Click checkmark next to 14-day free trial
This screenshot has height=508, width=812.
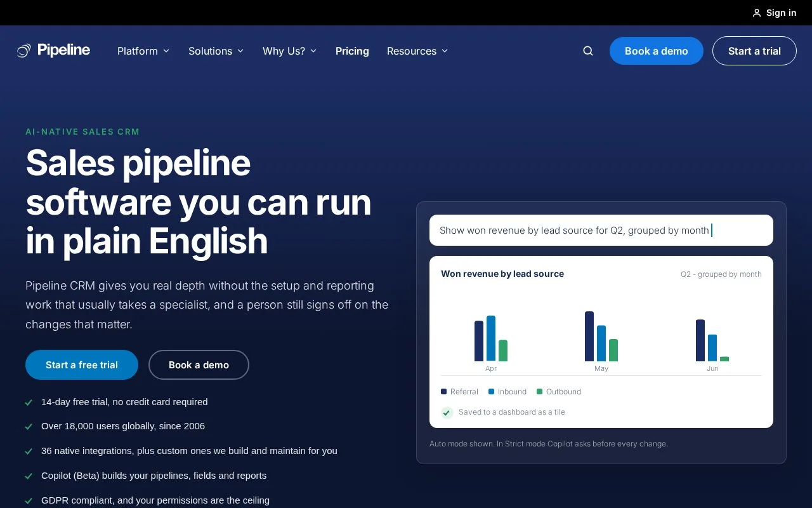[29, 402]
